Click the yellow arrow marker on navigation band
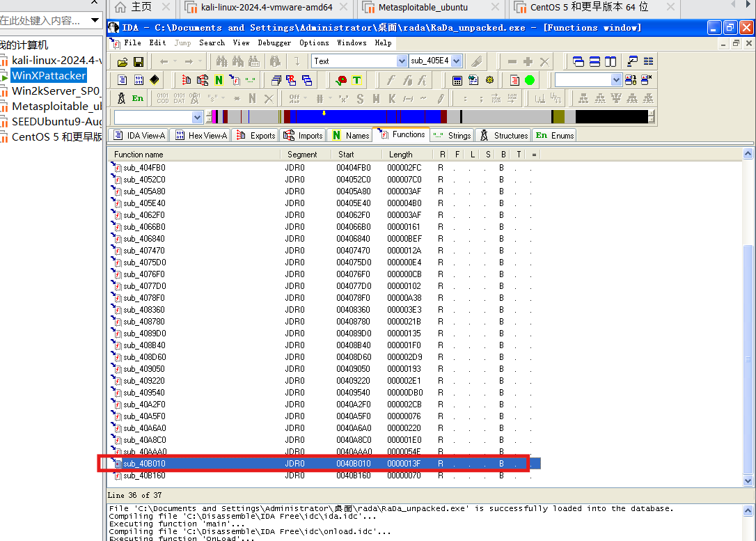Screen dimensions: 756x541 pos(324,113)
